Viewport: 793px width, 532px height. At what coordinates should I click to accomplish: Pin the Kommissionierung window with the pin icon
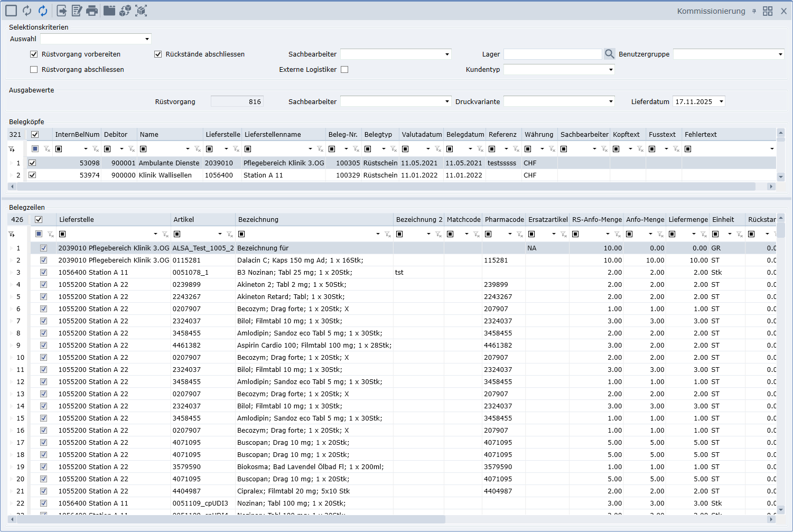[x=754, y=11]
